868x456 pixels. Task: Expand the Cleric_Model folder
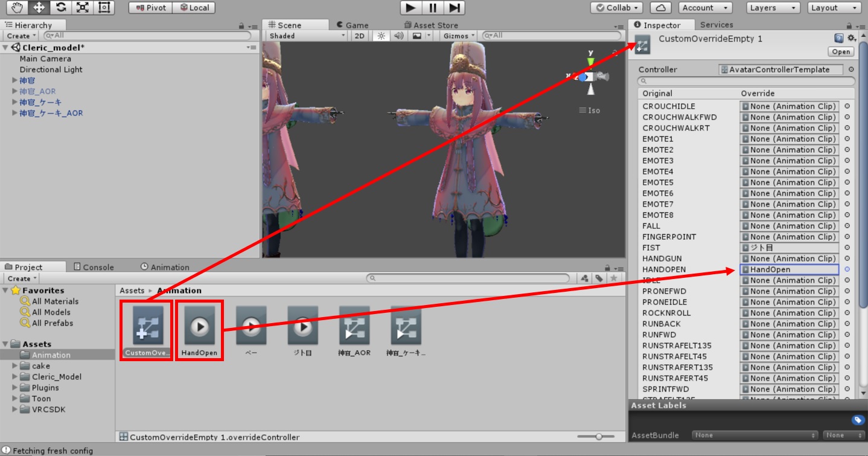coord(15,377)
